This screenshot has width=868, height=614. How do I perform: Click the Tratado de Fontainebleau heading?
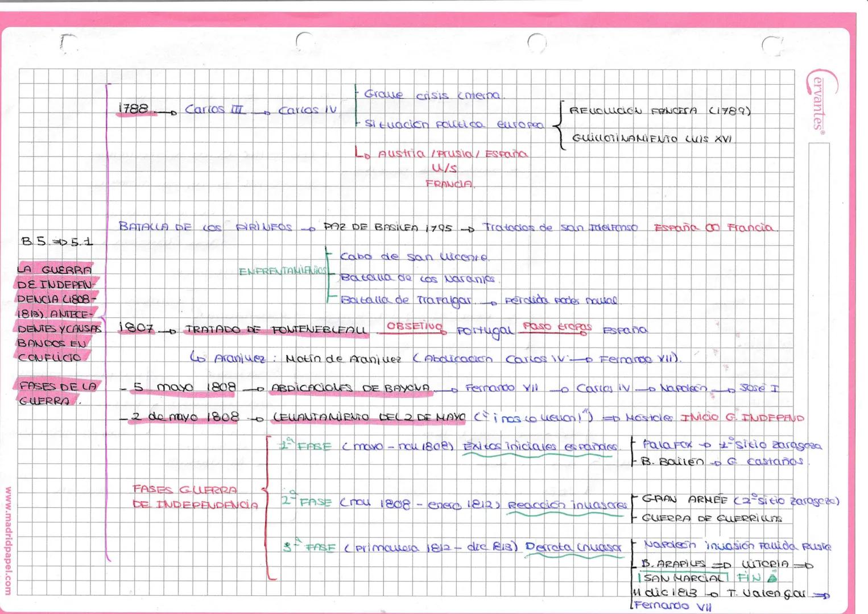275,330
